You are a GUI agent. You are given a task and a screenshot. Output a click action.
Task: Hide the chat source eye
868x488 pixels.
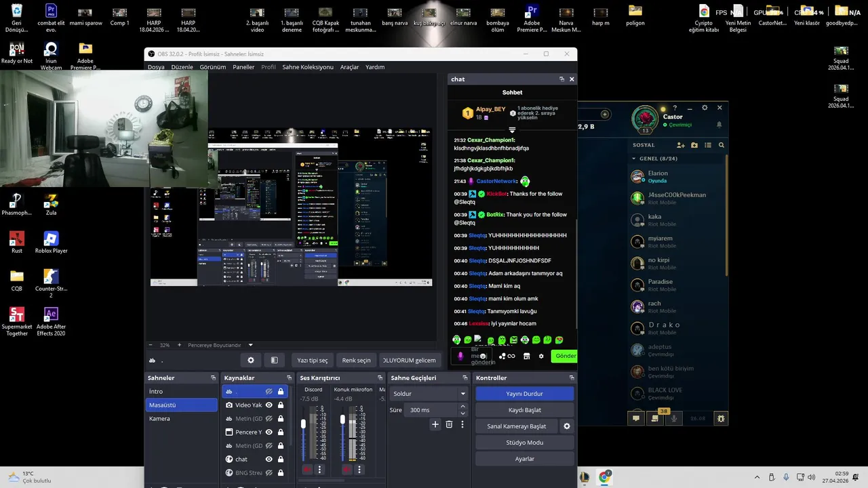(269, 460)
